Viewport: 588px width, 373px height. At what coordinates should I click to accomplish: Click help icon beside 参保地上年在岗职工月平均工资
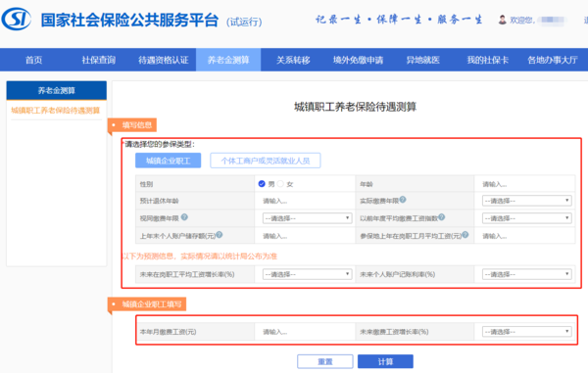[465, 234]
